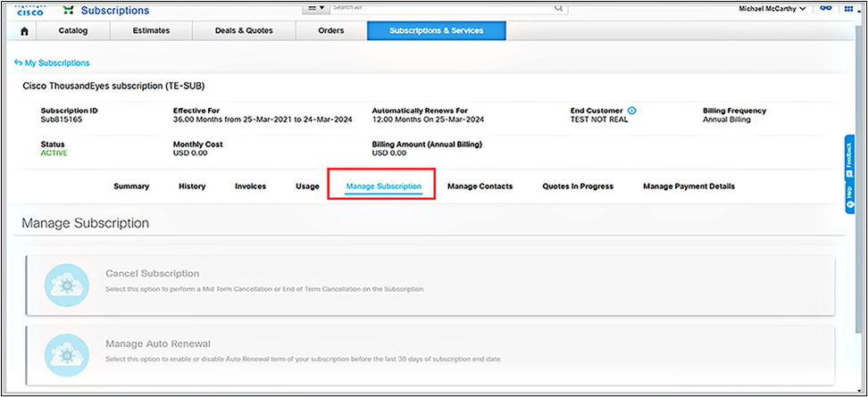Click the ACTIVE status text
The height and width of the screenshot is (397, 868).
point(54,153)
